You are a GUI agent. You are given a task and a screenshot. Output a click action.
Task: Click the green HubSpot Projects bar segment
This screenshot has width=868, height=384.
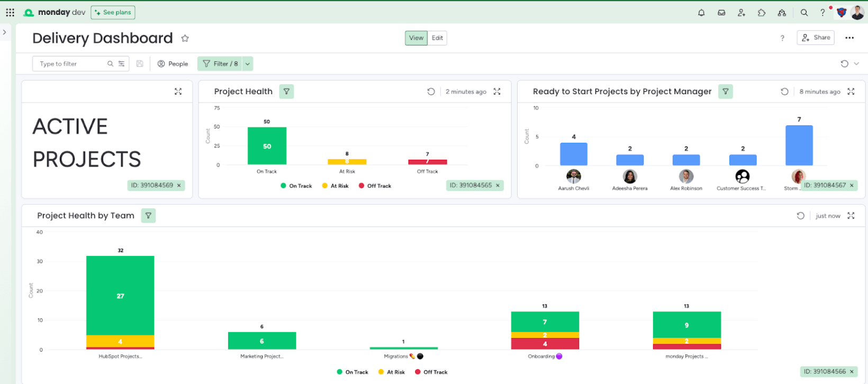[x=120, y=296]
